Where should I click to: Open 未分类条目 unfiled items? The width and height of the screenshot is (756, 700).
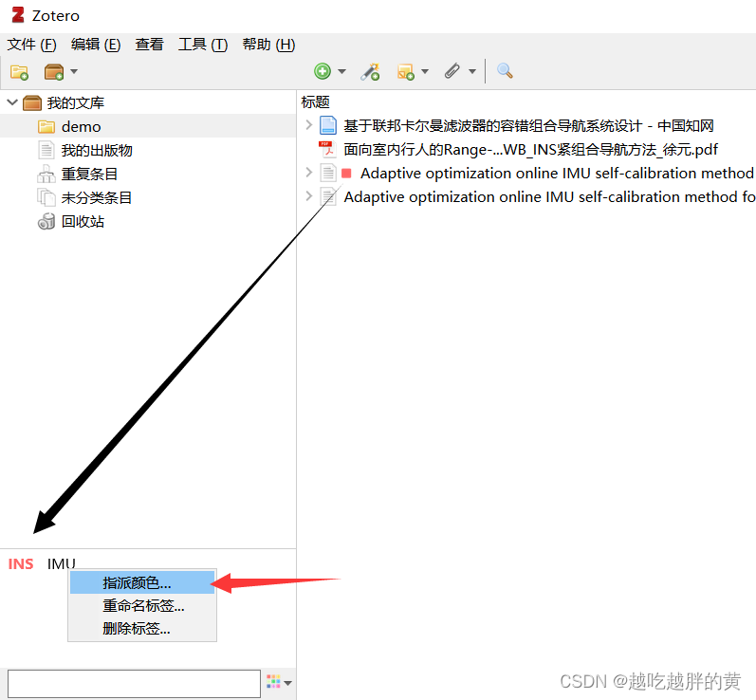click(x=97, y=197)
